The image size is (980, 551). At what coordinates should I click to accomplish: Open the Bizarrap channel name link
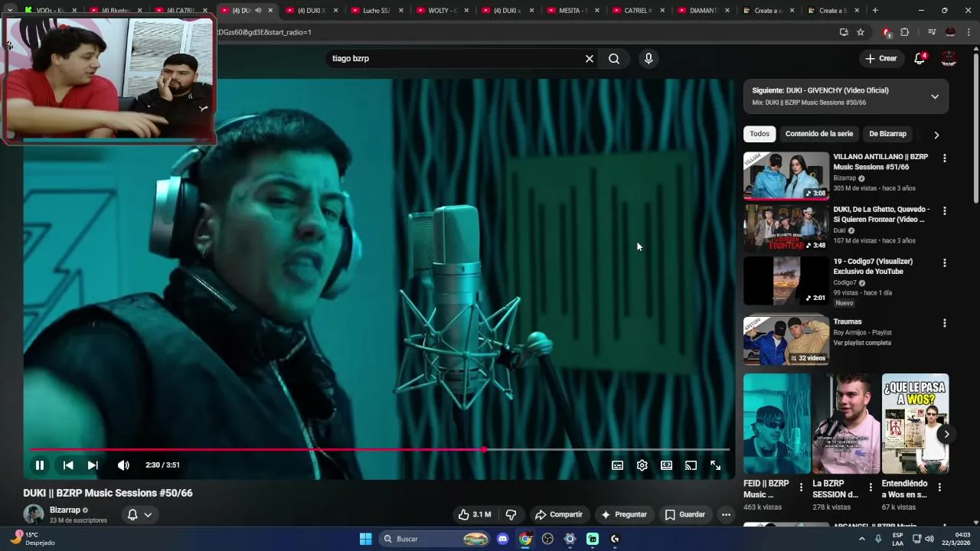tap(65, 510)
